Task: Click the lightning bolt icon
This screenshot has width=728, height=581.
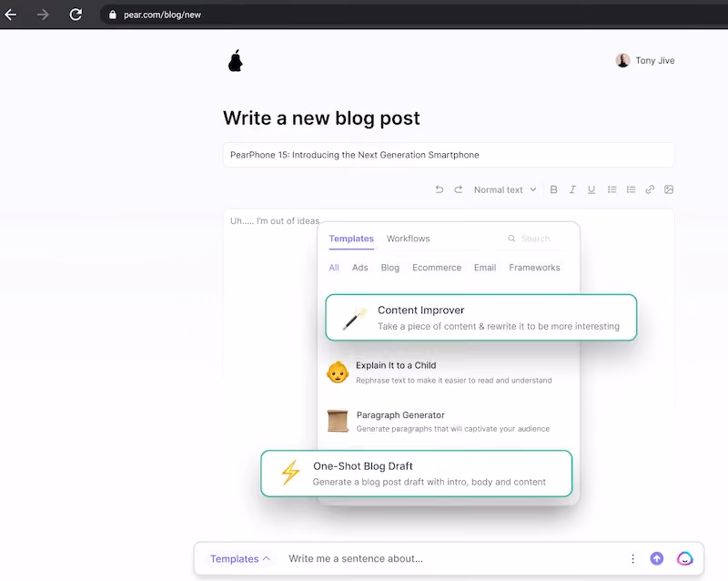Action: [290, 473]
